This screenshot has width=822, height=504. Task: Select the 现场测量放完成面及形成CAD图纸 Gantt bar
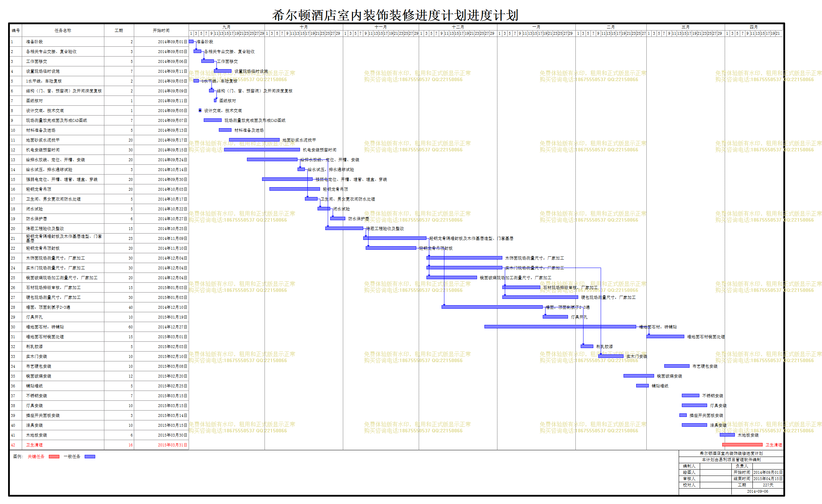pyautogui.click(x=213, y=120)
